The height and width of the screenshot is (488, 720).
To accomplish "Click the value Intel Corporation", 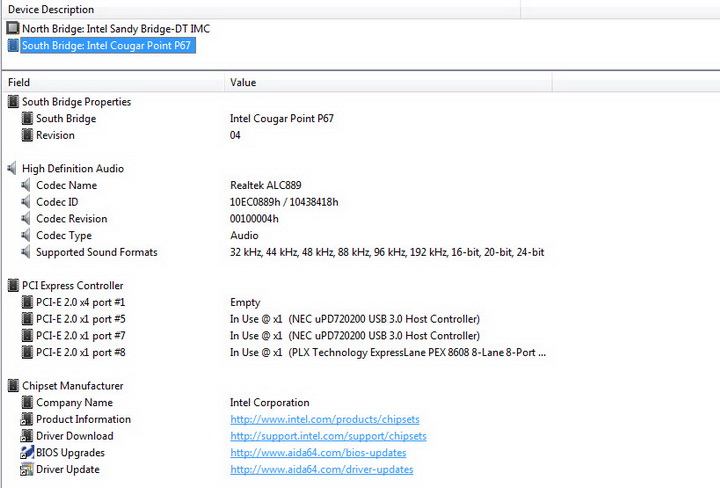I will (270, 403).
